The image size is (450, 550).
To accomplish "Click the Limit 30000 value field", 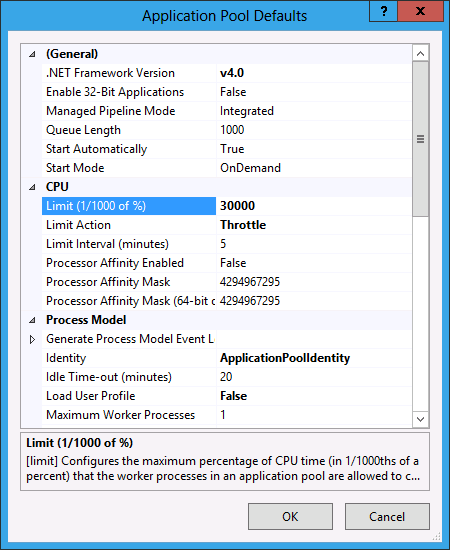I will point(314,206).
